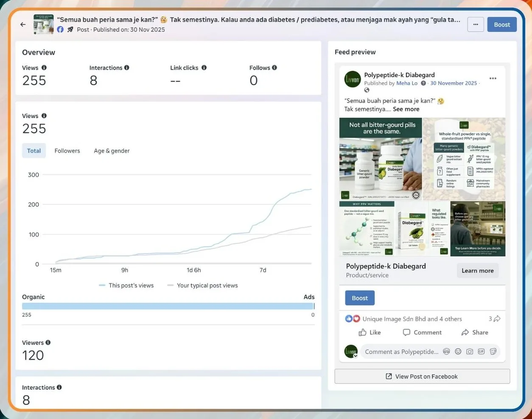The image size is (532, 419).
Task: Click the Follows info icon
Action: tap(274, 68)
